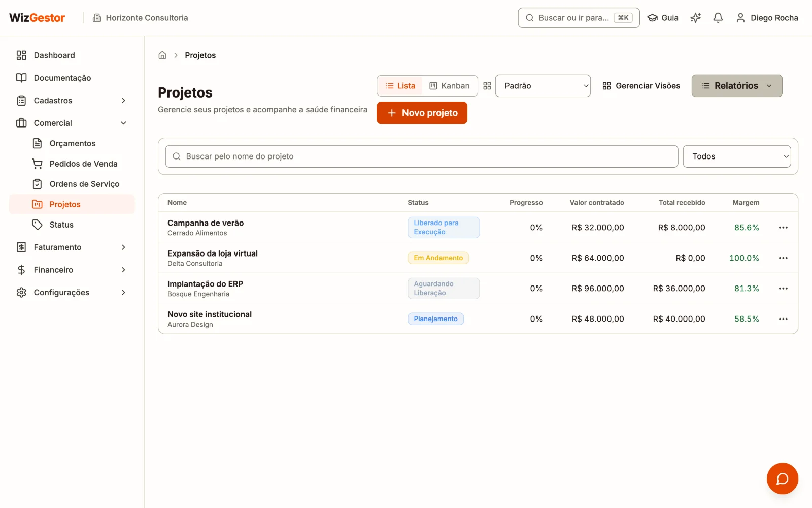Open the Todos status filter dropdown
Screen dimensions: 812x508
[x=737, y=156]
